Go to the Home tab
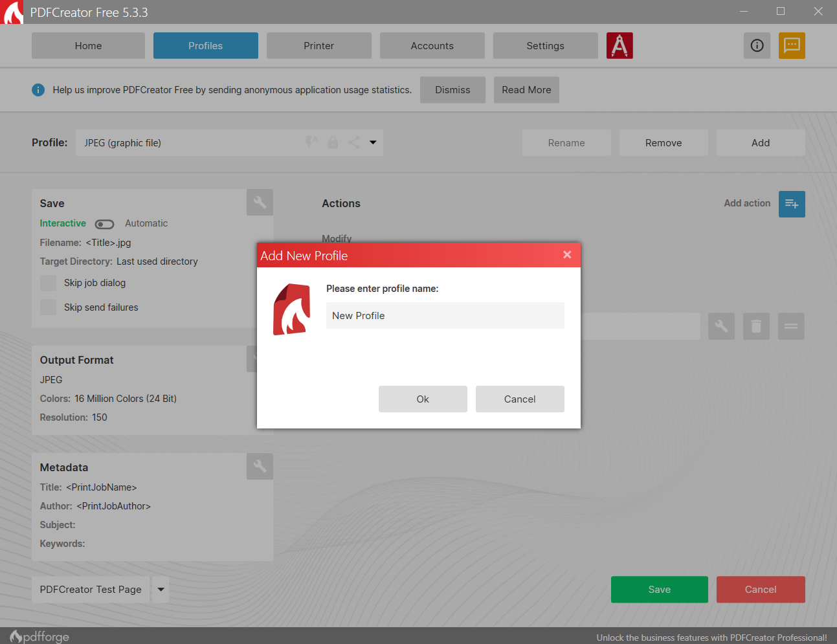The height and width of the screenshot is (644, 837). [x=88, y=46]
